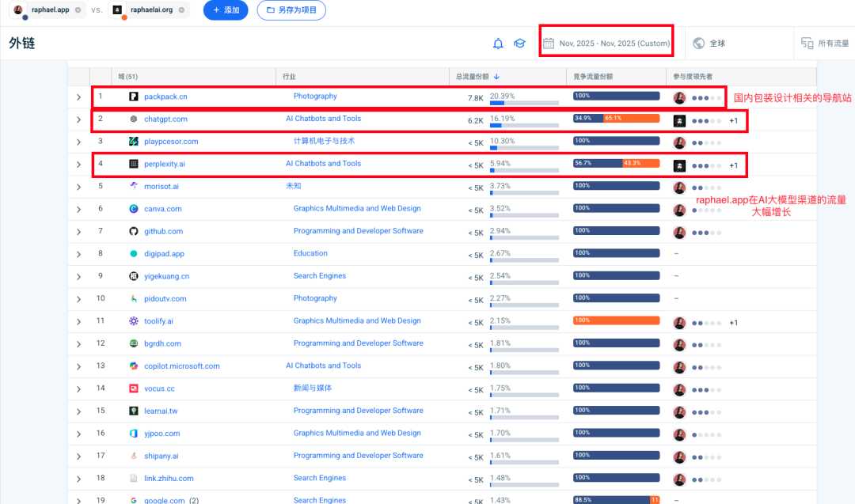Image resolution: width=855 pixels, height=504 pixels.
Task: Click the 参与度领先者 column header
Action: 693,77
